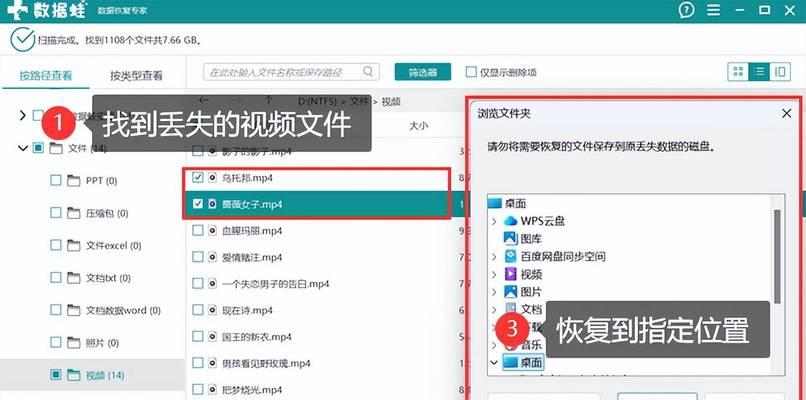
Task: Click folder icon of 压缩包 (0)
Action: click(x=74, y=213)
